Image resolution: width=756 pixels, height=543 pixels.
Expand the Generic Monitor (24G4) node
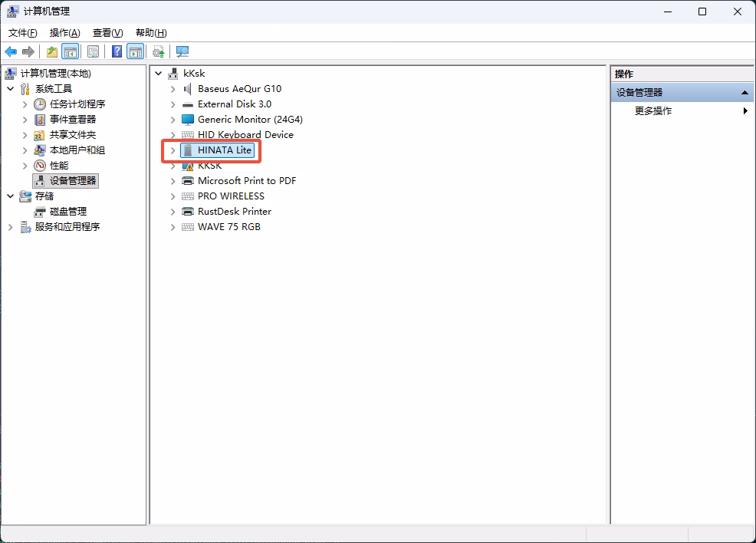click(x=173, y=120)
